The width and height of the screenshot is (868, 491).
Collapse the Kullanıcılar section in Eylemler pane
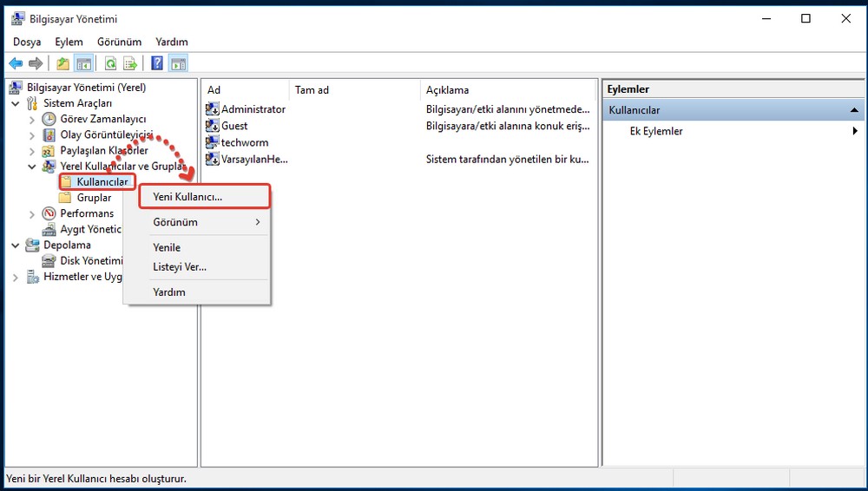click(x=855, y=110)
